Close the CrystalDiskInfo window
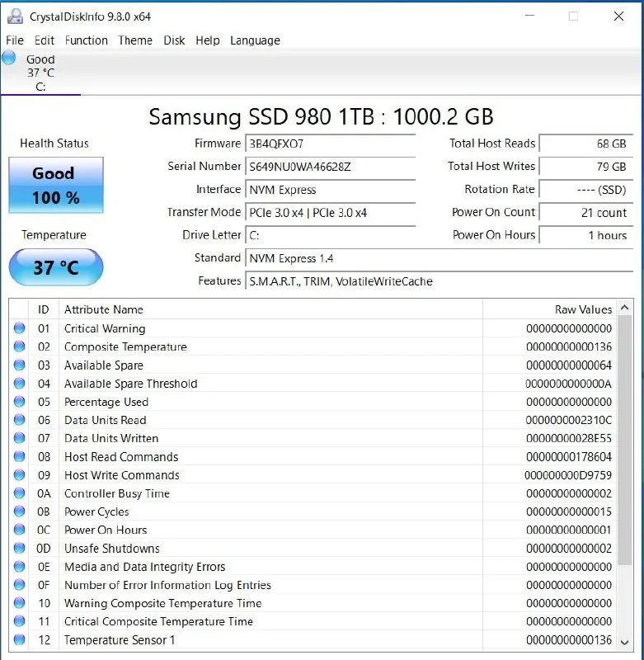 (618, 16)
